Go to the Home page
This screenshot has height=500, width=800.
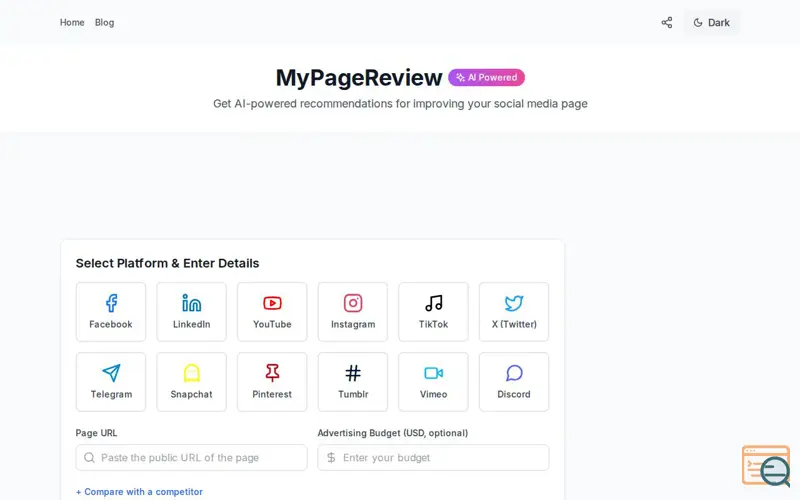tap(72, 22)
